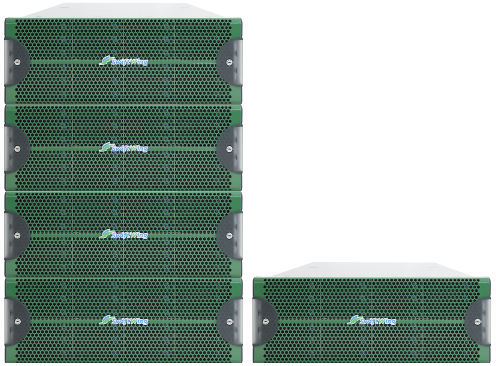Click the right screw on the third stacked unit
Image resolution: width=496 pixels, height=366 pixels.
[x=229, y=236]
